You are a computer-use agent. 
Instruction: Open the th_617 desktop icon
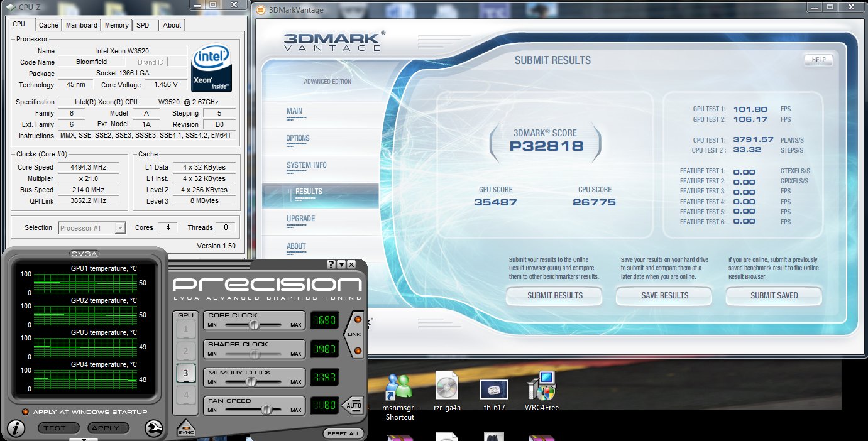pyautogui.click(x=493, y=395)
